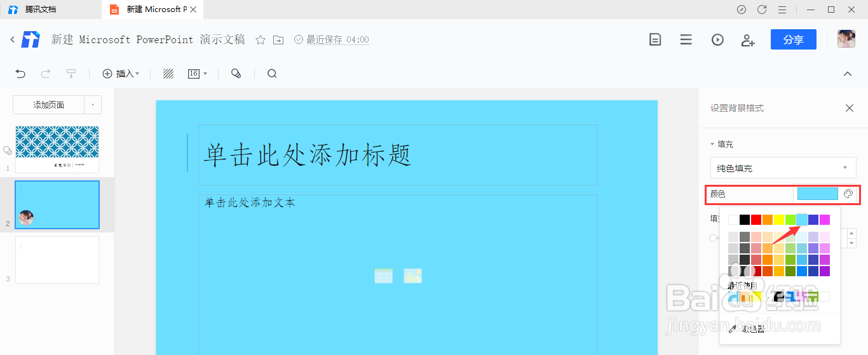The image size is (868, 355).
Task: Click the insert picture icon on slide
Action: tap(413, 276)
